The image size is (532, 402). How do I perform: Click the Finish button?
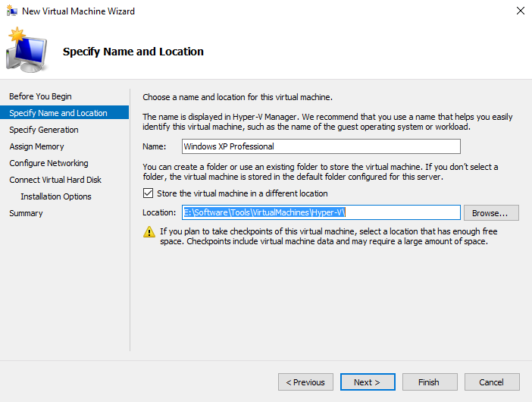[x=429, y=382]
